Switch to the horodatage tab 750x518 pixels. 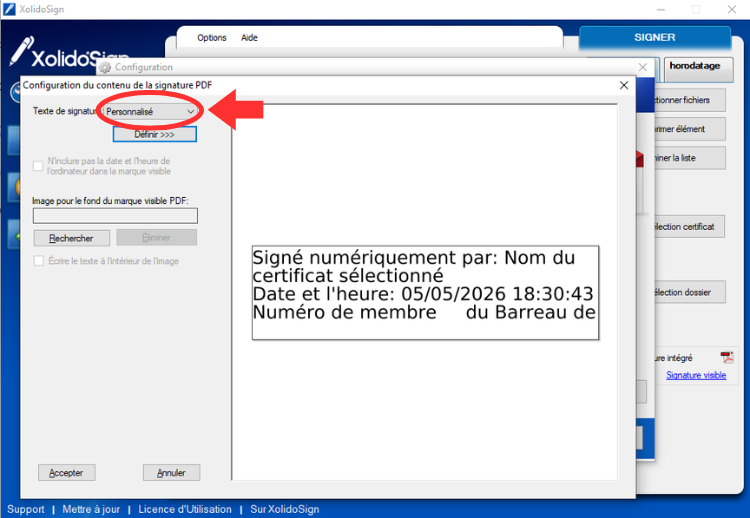pyautogui.click(x=698, y=68)
